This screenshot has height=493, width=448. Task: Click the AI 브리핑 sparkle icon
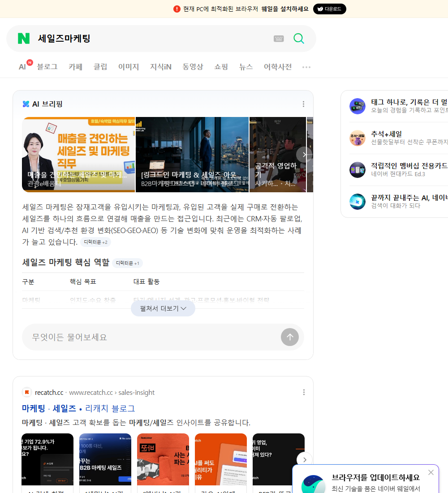(26, 104)
